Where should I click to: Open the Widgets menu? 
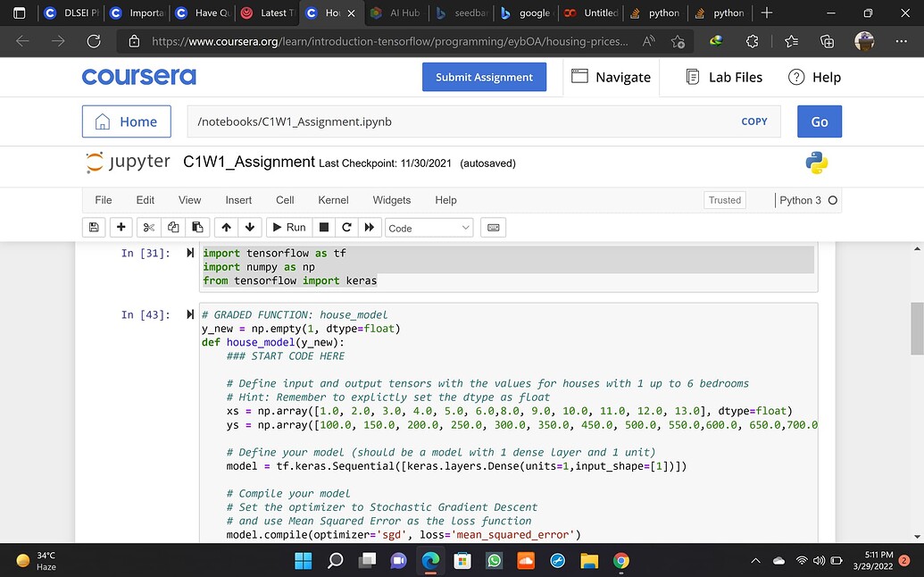click(392, 200)
